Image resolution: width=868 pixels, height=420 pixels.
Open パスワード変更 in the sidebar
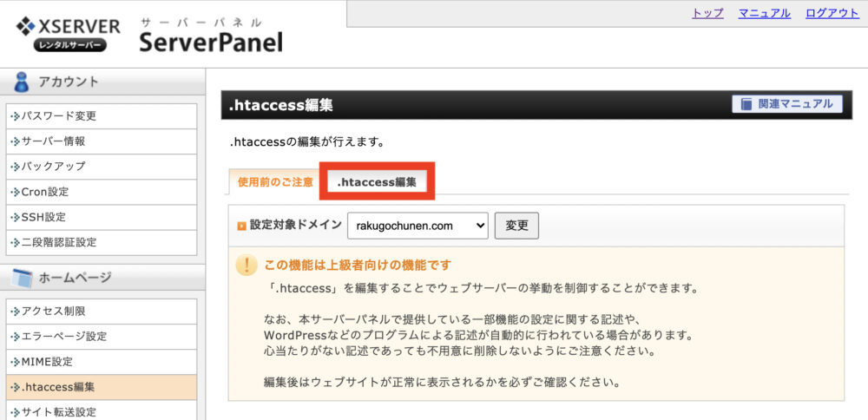(x=102, y=116)
